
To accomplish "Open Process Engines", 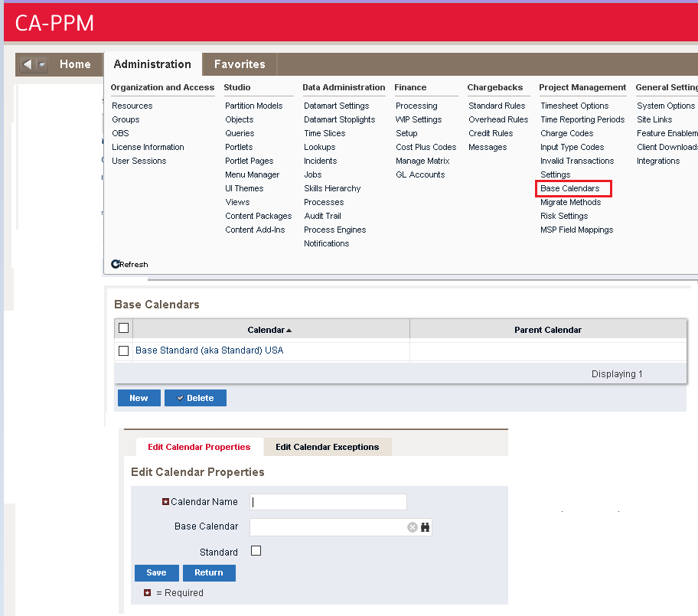I will (x=334, y=230).
